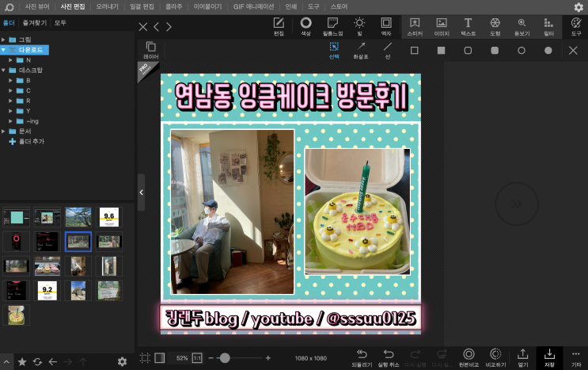Select the filled rectangle shape
This screenshot has width=588, height=370.
tap(441, 50)
